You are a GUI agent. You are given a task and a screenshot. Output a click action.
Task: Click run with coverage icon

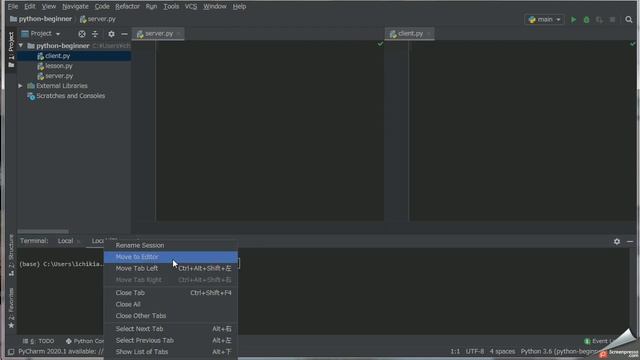pyautogui.click(x=599, y=20)
